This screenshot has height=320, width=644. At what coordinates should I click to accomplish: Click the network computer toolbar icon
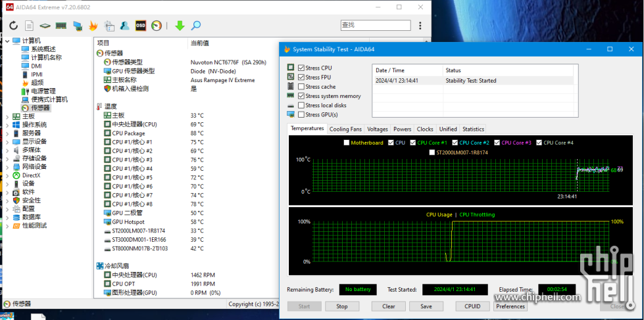[x=77, y=26]
